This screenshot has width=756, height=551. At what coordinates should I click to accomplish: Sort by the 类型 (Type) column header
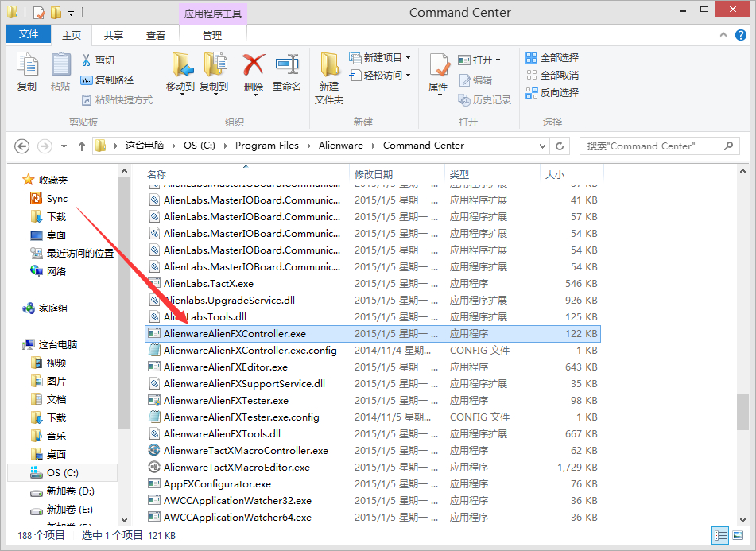[x=493, y=174]
